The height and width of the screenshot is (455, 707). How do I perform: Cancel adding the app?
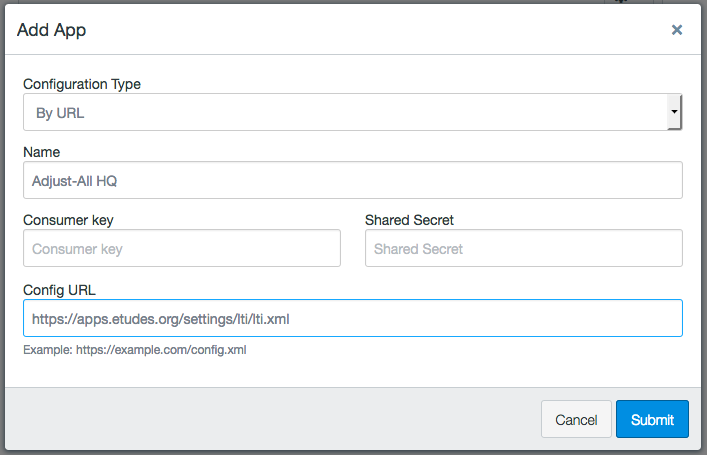[576, 419]
